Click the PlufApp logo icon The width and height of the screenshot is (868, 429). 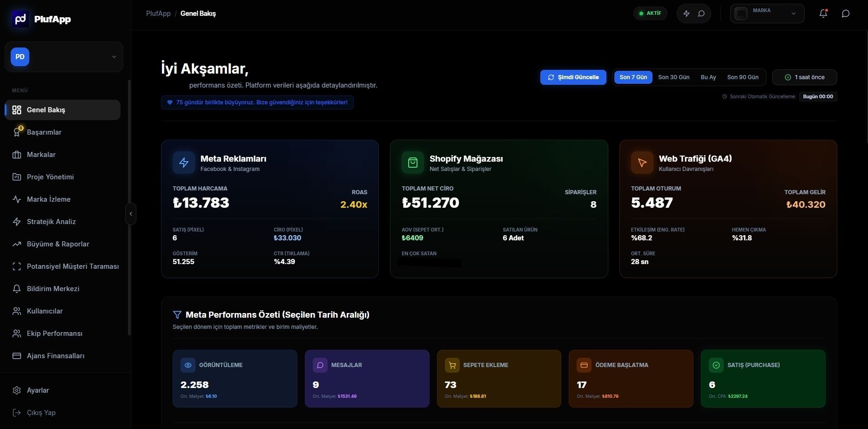coord(20,19)
